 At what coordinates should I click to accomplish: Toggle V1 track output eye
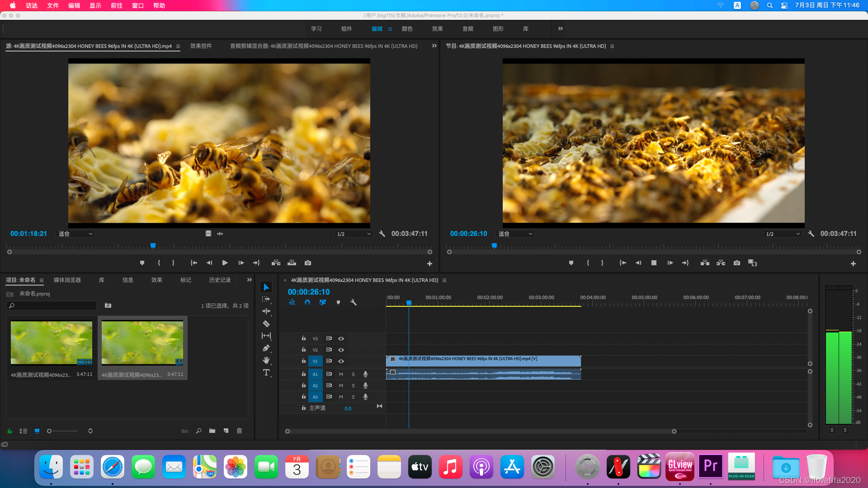[x=341, y=361]
